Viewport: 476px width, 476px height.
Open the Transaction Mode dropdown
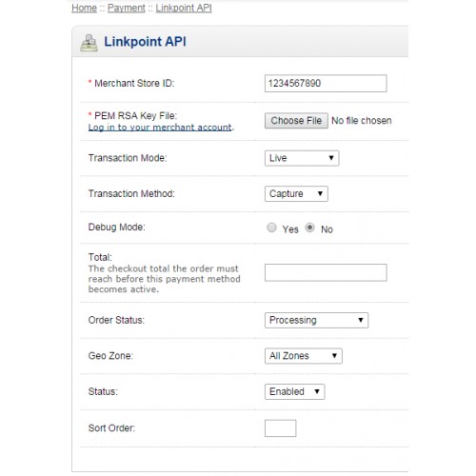[x=302, y=158]
